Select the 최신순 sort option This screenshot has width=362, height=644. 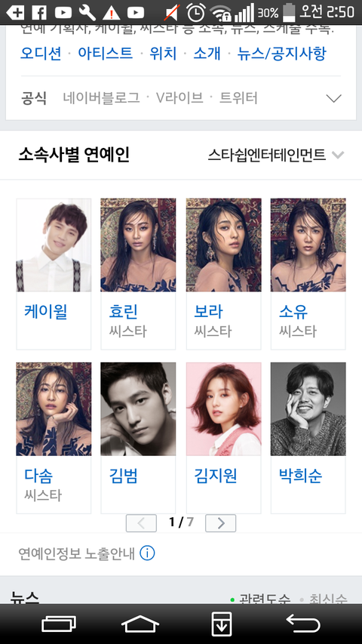pos(324,599)
